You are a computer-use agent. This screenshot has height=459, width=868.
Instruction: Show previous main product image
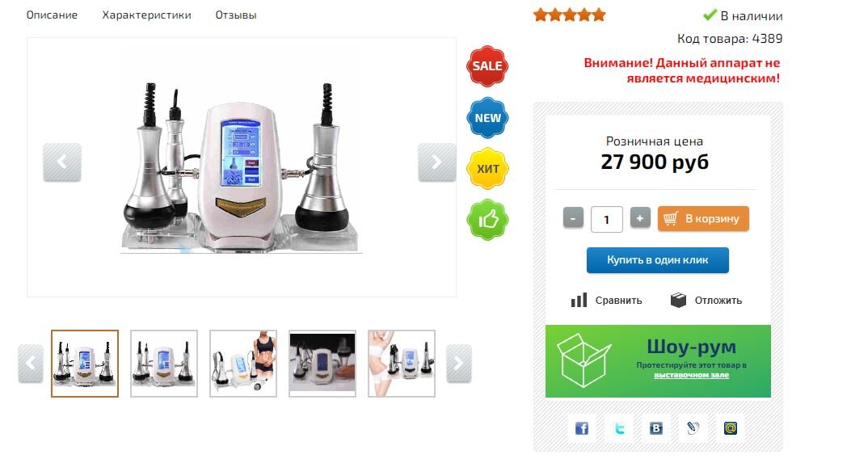(x=62, y=162)
